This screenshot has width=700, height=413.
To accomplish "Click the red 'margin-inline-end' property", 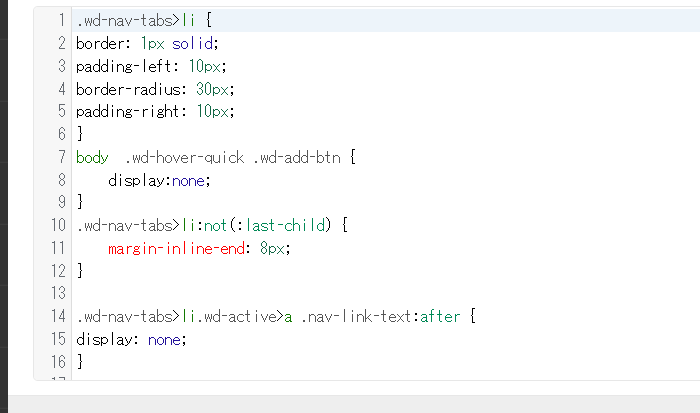I will point(176,248).
